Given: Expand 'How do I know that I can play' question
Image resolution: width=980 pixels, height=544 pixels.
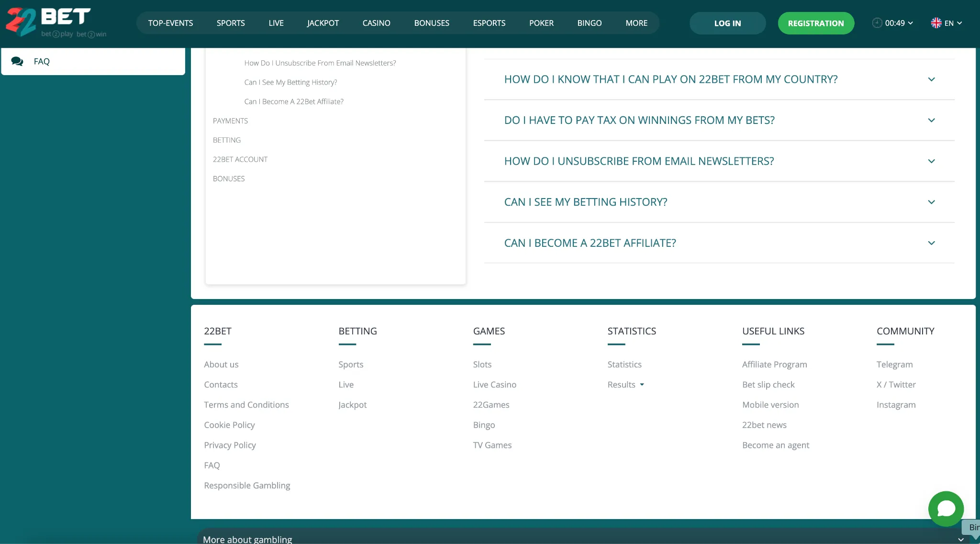Looking at the screenshot, I should pos(719,79).
